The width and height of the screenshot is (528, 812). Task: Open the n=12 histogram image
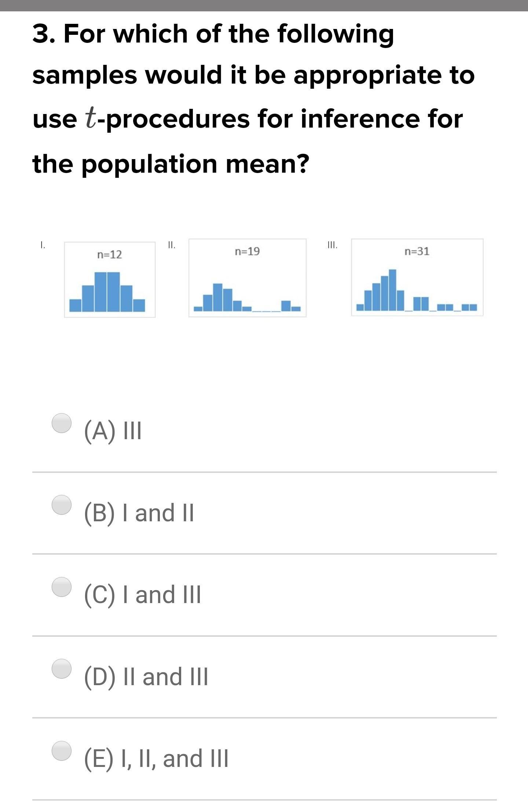(x=110, y=286)
